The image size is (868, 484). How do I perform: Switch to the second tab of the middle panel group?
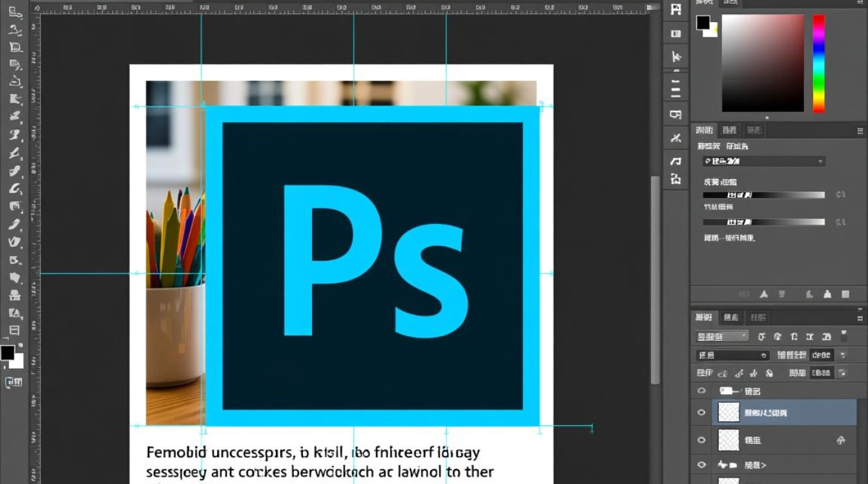pos(730,130)
